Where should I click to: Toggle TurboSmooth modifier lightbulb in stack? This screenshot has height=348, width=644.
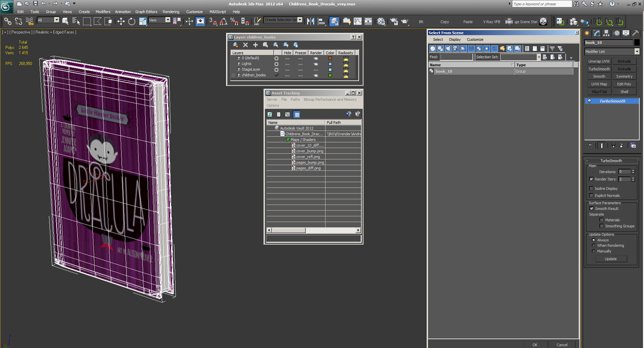[x=590, y=101]
